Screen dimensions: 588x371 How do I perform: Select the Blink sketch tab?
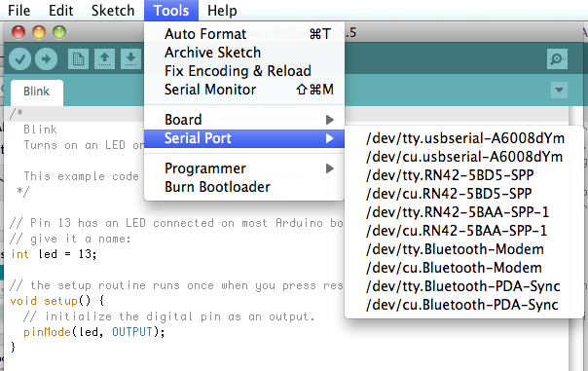point(37,92)
